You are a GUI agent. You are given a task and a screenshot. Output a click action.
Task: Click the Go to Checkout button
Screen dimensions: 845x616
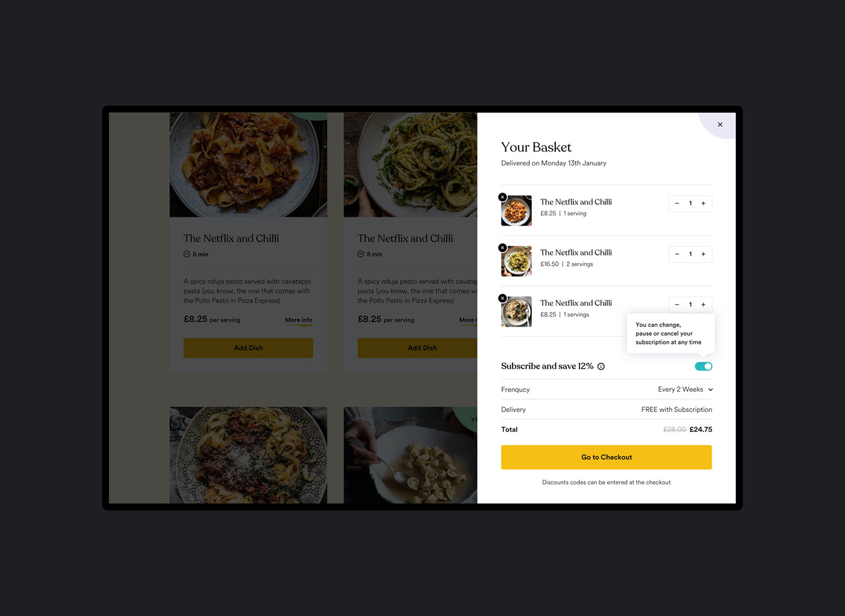[607, 457]
